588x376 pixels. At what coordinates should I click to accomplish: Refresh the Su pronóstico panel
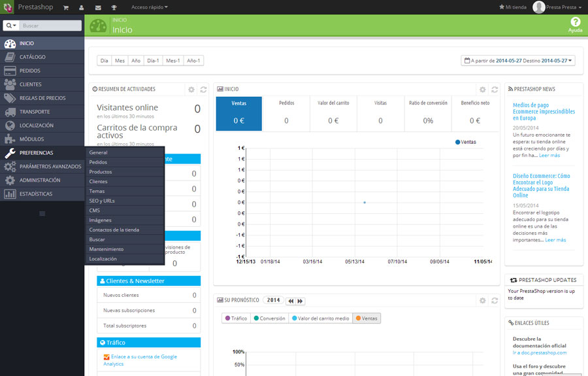[x=495, y=301]
